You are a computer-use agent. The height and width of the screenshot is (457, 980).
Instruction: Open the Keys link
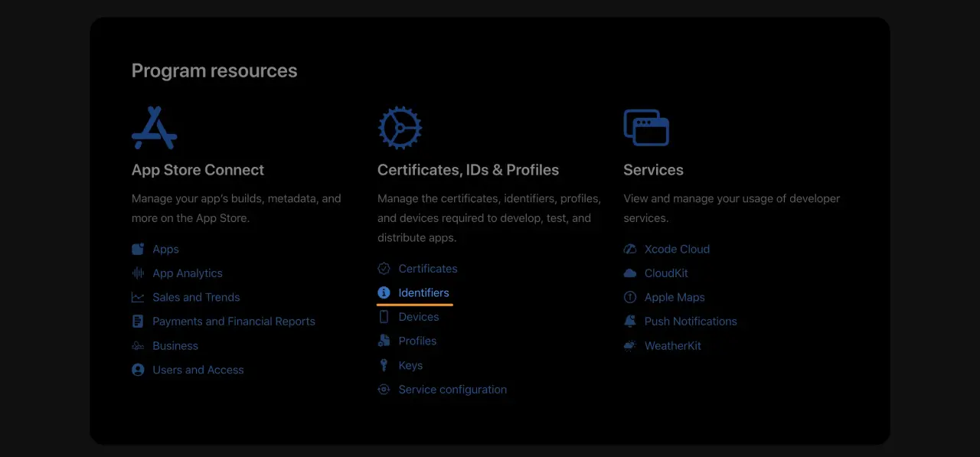(410, 365)
